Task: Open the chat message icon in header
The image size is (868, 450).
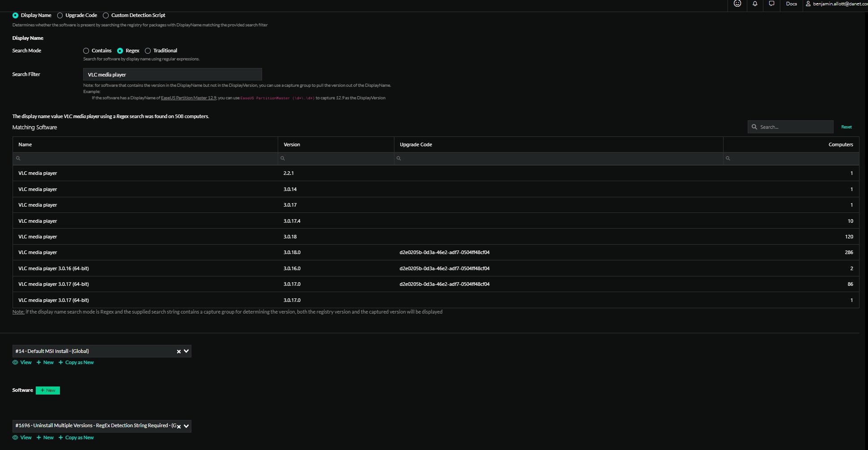Action: click(x=771, y=4)
